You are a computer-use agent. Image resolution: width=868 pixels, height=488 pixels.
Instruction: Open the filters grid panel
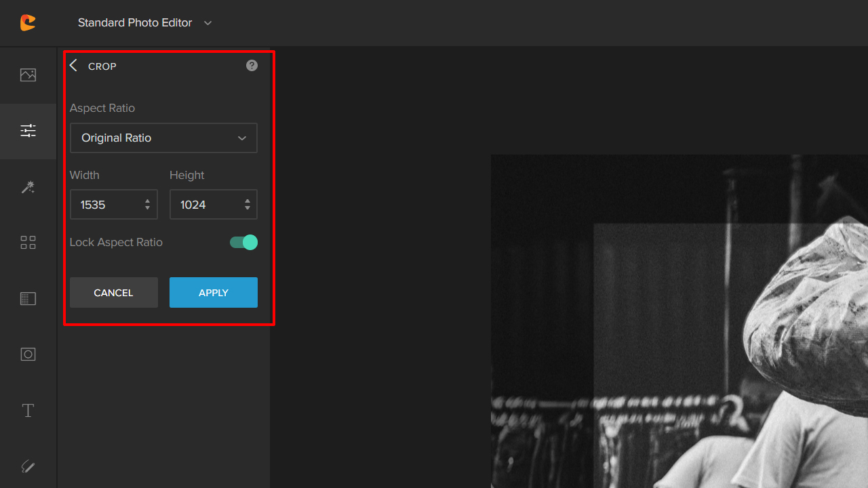coord(28,242)
